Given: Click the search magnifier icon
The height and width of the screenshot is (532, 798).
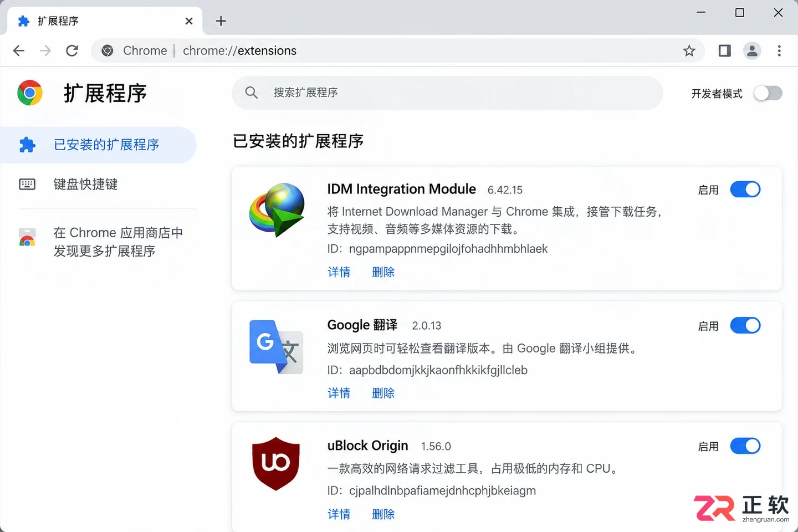Looking at the screenshot, I should click(252, 93).
